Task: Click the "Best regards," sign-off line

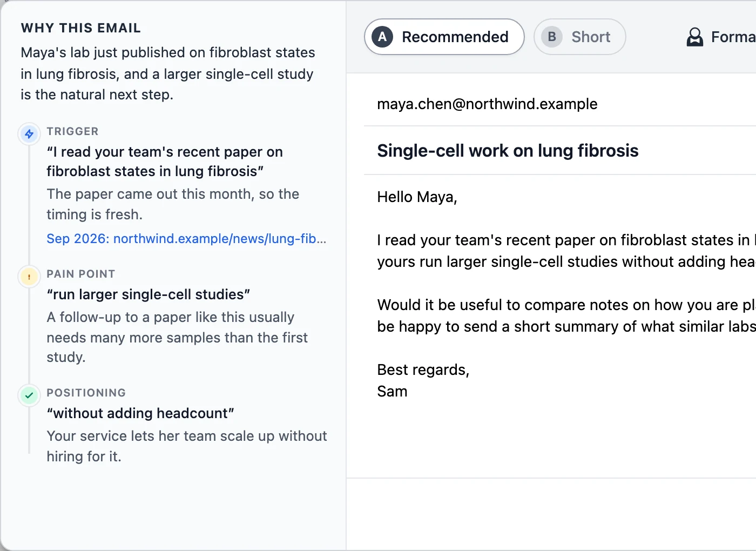Action: coord(423,370)
